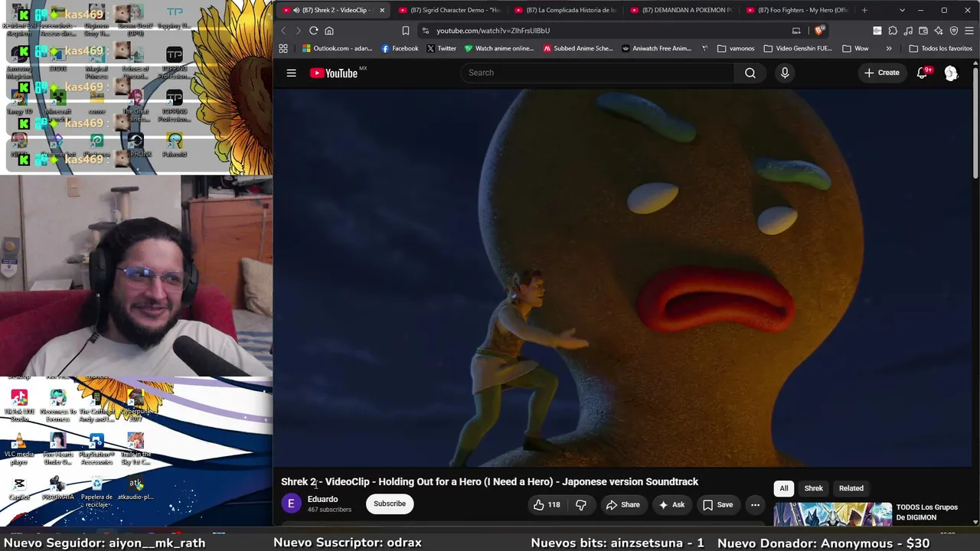Open Eduardo channel avatar
Viewport: 980px width, 551px height.
coord(291,504)
